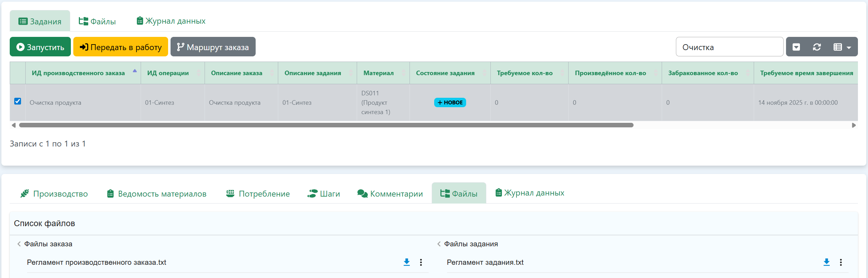Screen dimensions: 868x278
Task: Open the Производство tab
Action: 54,194
